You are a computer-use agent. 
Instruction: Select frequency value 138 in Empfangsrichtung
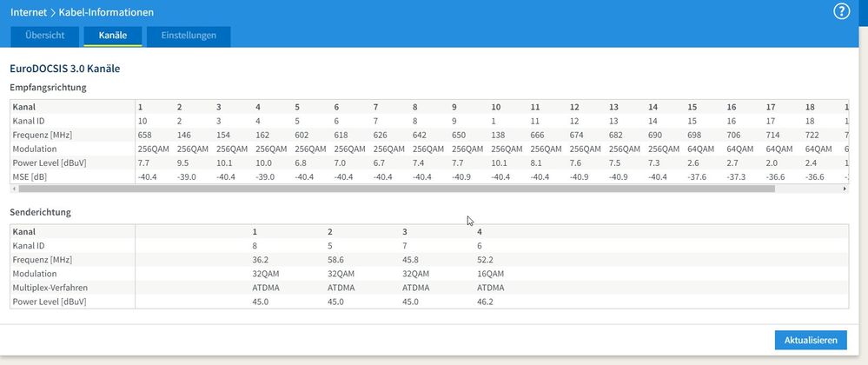498,135
